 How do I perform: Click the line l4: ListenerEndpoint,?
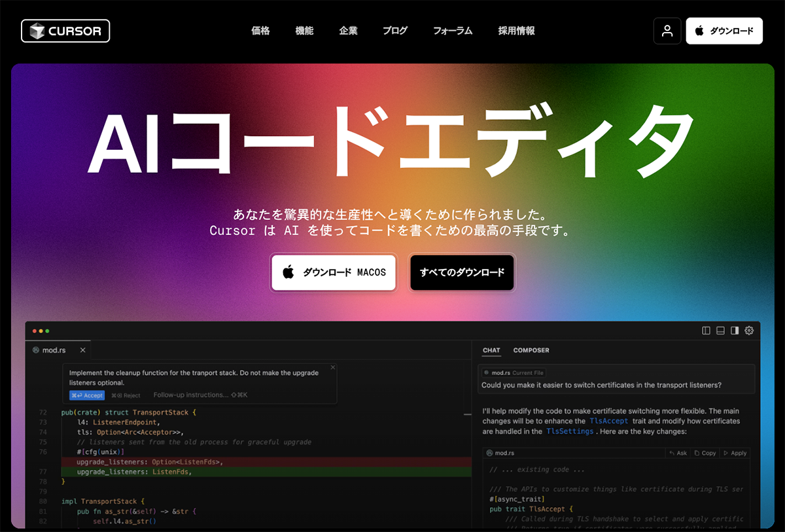tap(118, 423)
